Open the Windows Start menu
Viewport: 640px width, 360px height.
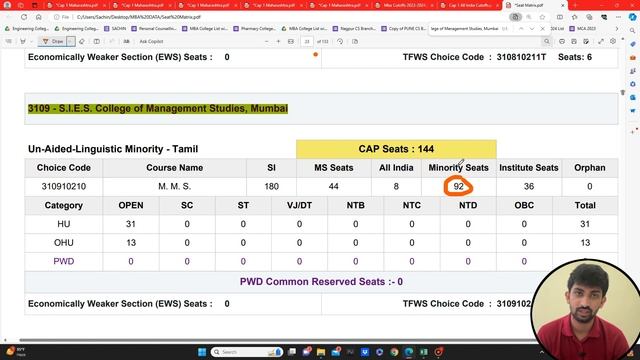tap(202, 352)
